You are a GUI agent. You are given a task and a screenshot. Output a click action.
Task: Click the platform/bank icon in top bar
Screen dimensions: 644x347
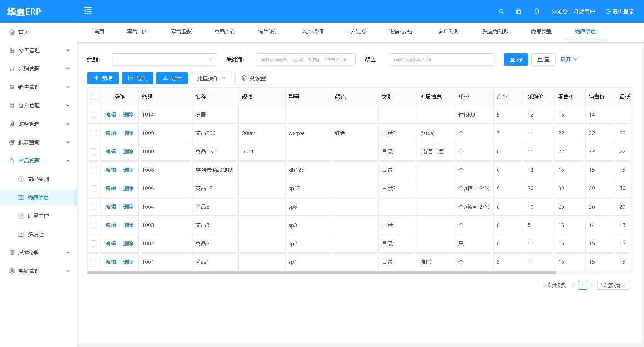pos(518,12)
